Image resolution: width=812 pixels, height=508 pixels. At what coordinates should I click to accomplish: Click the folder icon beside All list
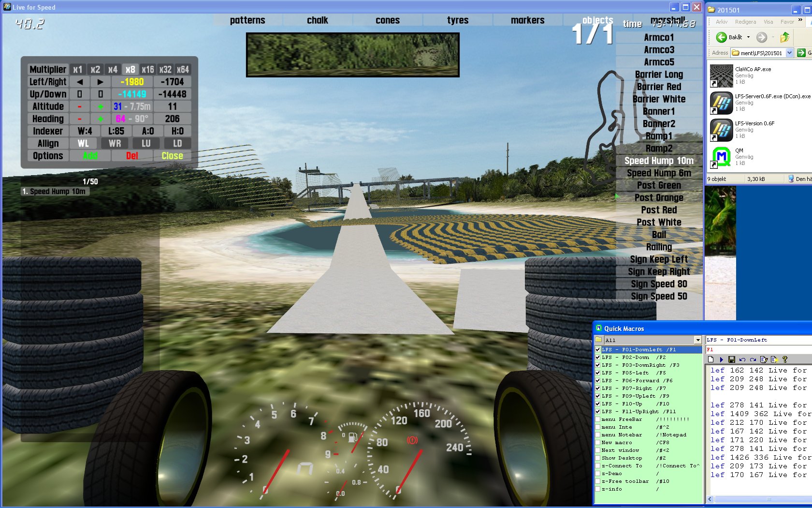[598, 340]
